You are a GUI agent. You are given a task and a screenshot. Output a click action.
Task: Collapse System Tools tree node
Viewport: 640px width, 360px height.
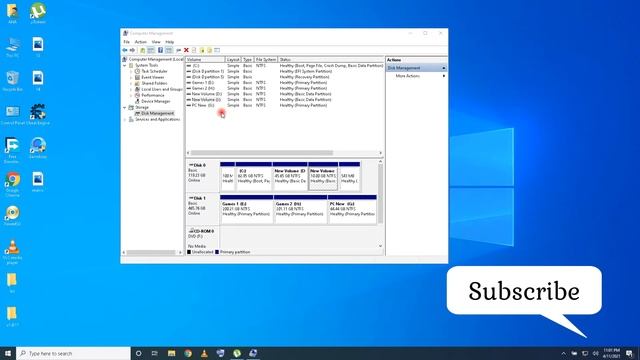click(x=125, y=65)
